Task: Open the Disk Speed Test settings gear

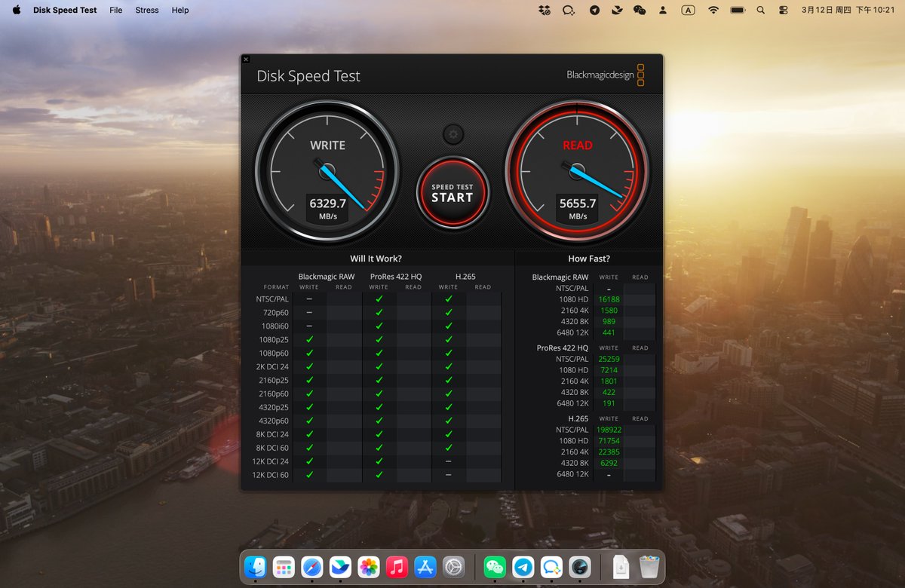Action: pos(452,133)
